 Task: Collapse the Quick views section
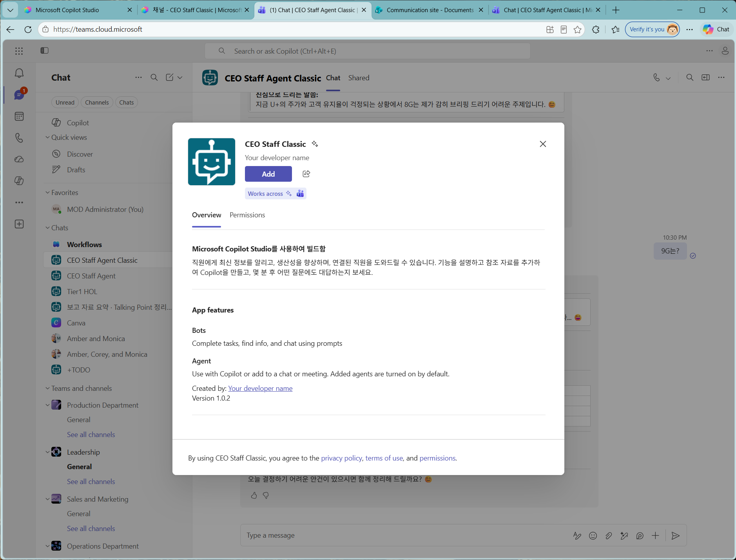pos(47,137)
